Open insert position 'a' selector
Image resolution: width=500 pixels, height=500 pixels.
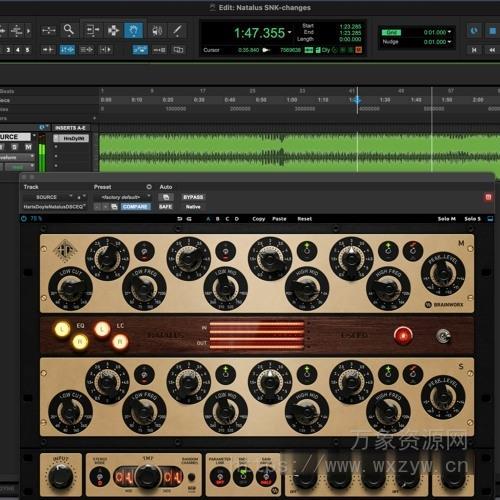81,197
